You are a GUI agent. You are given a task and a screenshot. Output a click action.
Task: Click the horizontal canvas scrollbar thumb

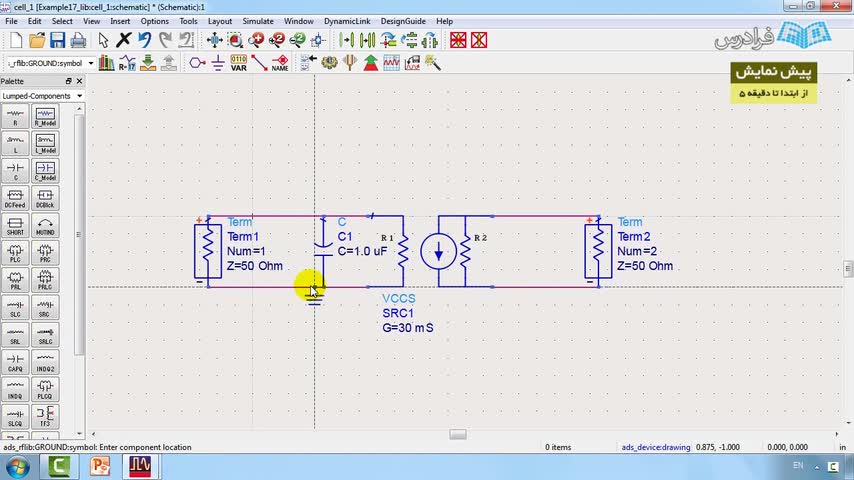click(458, 434)
